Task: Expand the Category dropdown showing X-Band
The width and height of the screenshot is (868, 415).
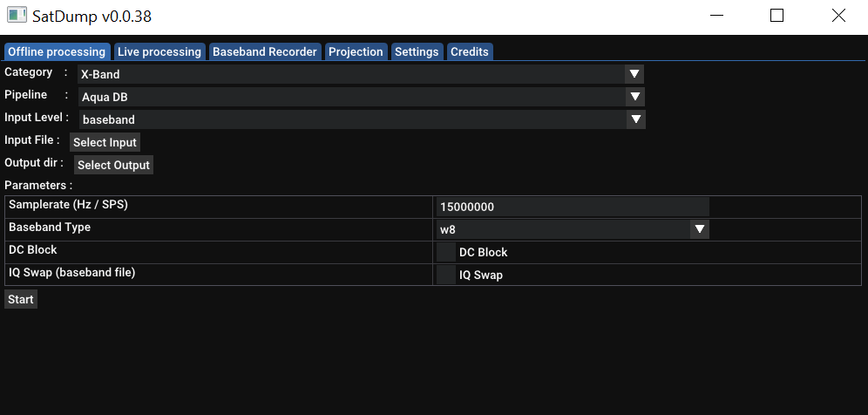Action: pos(360,75)
